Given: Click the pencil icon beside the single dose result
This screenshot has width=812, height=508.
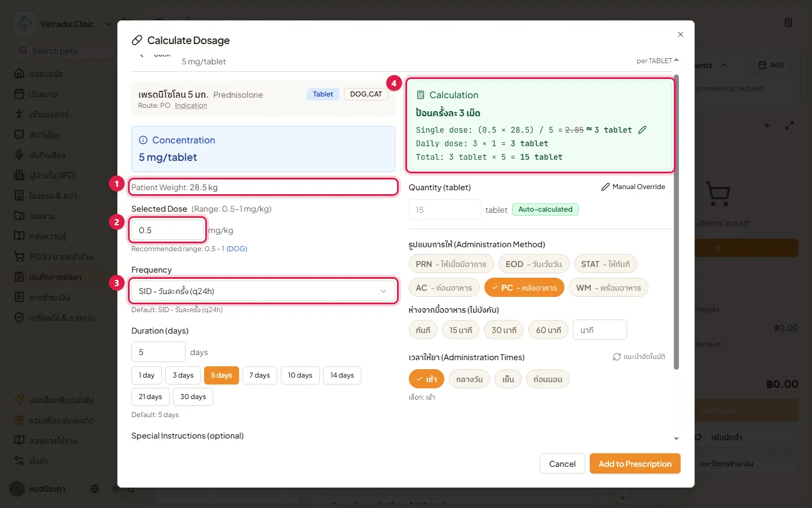Looking at the screenshot, I should tap(642, 130).
